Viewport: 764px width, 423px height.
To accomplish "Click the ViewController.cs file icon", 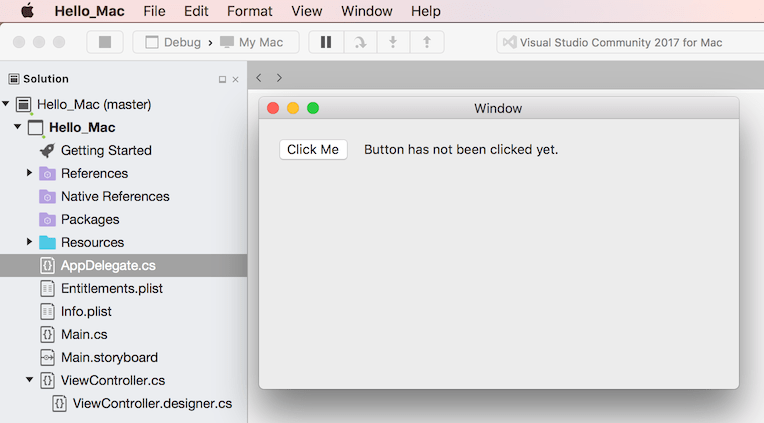I will click(47, 380).
